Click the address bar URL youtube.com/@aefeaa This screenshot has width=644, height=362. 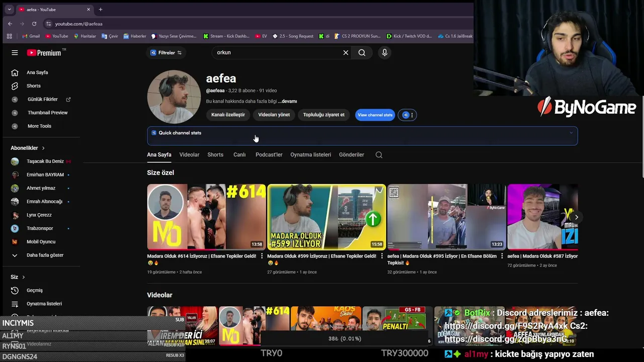click(x=78, y=24)
